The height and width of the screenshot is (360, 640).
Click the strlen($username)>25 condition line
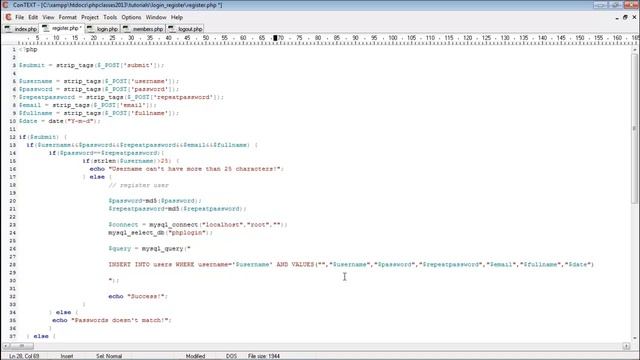click(x=130, y=161)
